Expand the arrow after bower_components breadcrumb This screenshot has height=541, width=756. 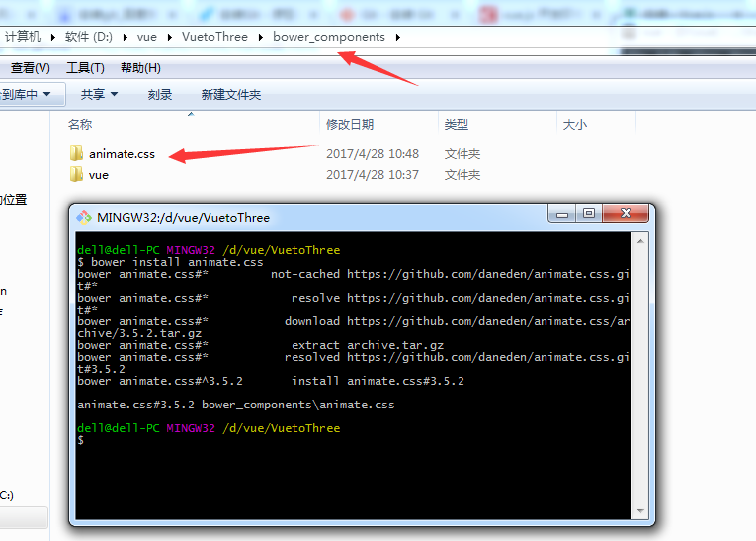(x=398, y=37)
